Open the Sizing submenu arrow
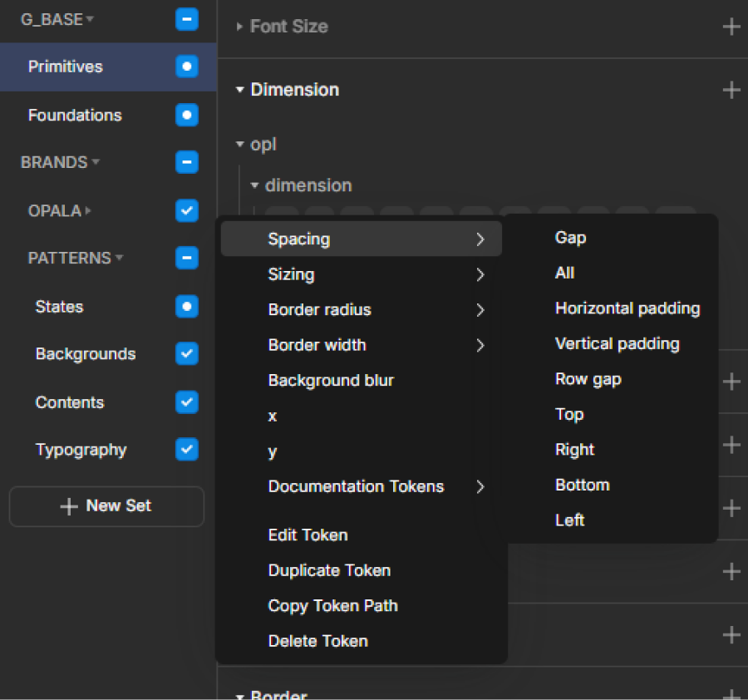This screenshot has height=700, width=748. coord(480,274)
